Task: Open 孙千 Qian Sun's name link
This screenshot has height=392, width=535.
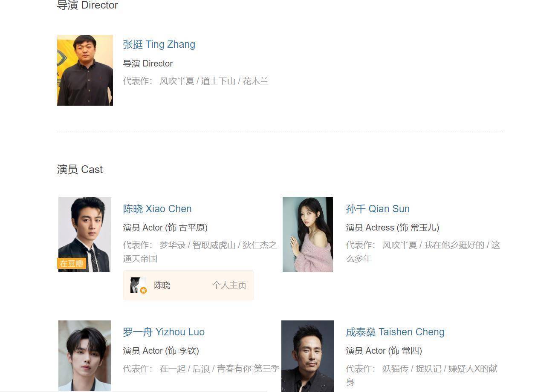Action: pyautogui.click(x=378, y=209)
